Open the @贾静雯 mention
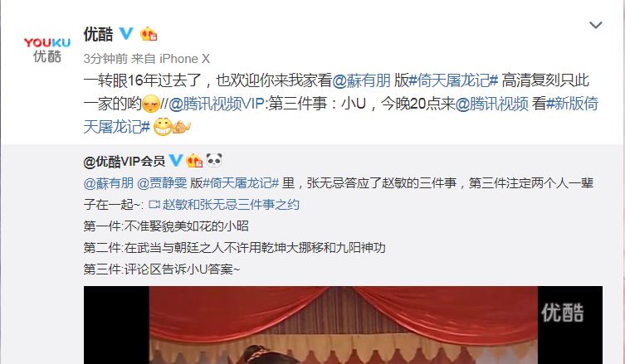The image size is (625, 364). coord(162,182)
